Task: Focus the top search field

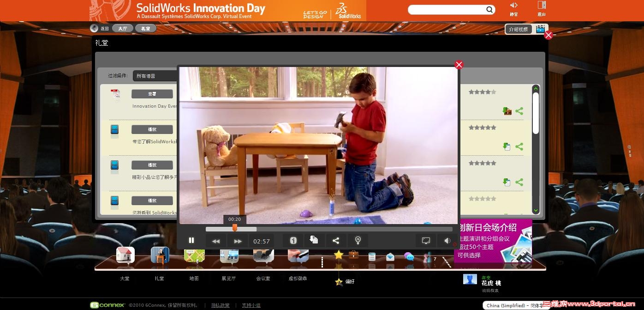Action: click(x=447, y=10)
